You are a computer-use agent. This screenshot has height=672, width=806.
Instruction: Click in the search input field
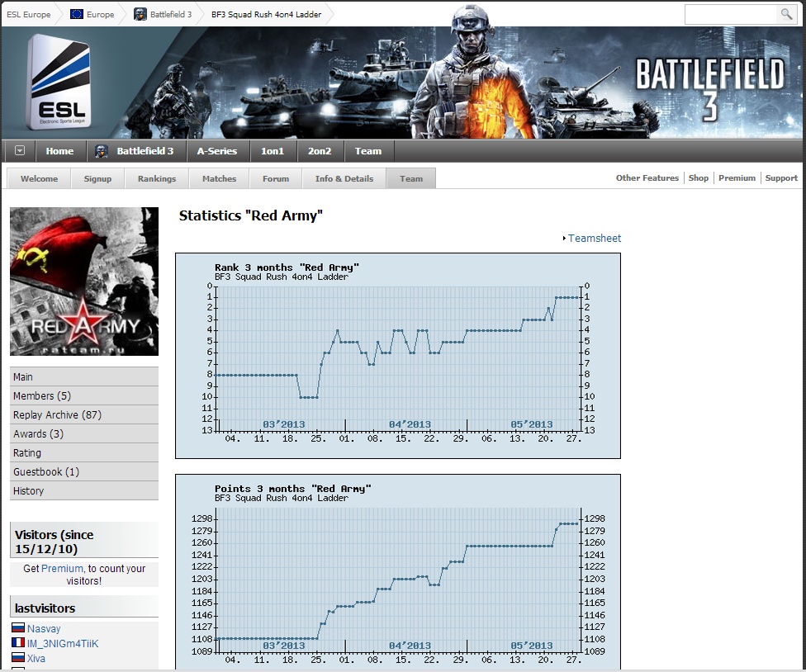[x=732, y=14]
